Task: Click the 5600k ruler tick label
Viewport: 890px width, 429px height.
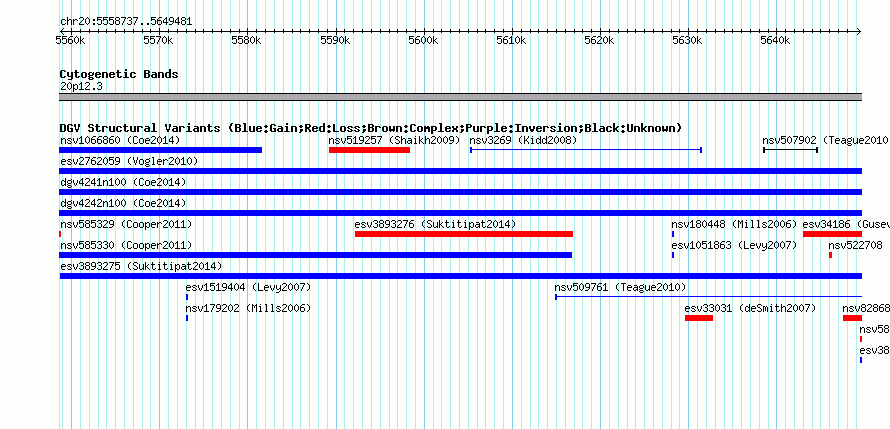Action: [x=423, y=41]
